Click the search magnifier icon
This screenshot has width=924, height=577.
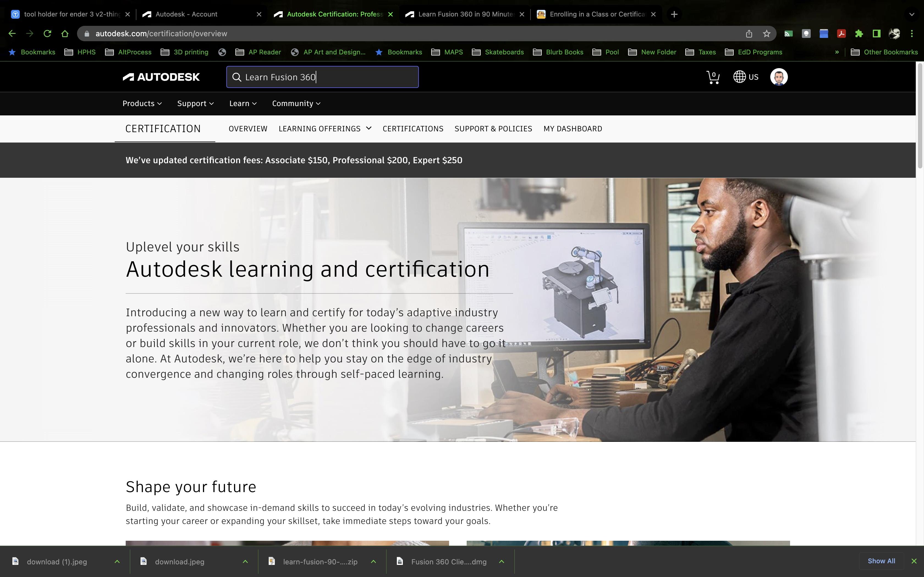pyautogui.click(x=237, y=77)
